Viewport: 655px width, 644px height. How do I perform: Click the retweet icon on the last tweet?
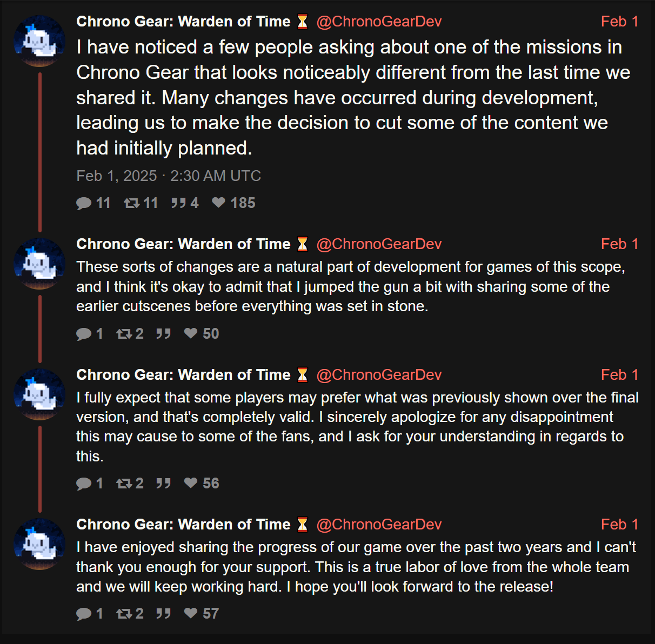point(124,614)
